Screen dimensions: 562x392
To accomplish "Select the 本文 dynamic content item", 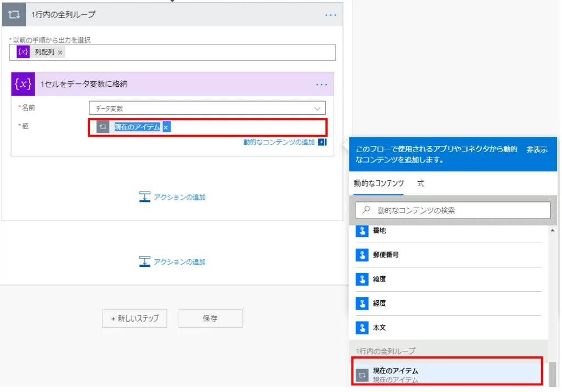I will [379, 328].
